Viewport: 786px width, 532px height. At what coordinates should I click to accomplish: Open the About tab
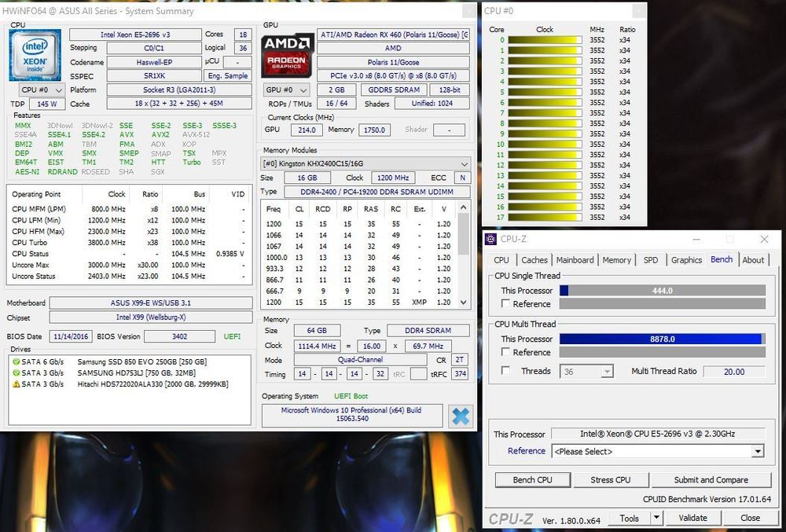tap(753, 260)
